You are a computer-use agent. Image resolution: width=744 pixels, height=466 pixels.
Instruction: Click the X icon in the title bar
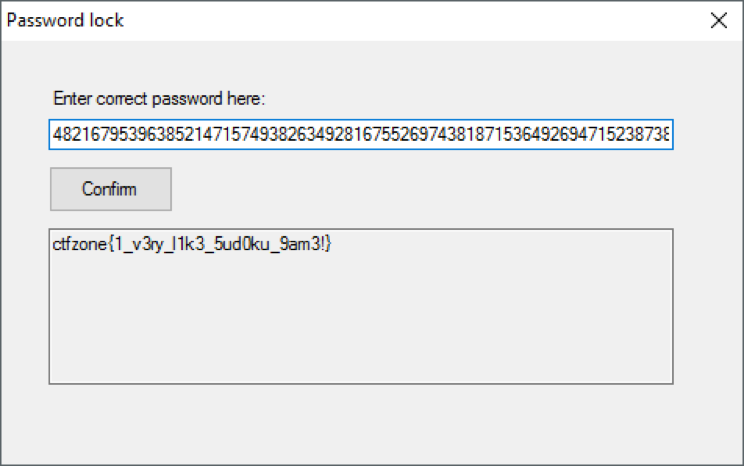[x=718, y=20]
